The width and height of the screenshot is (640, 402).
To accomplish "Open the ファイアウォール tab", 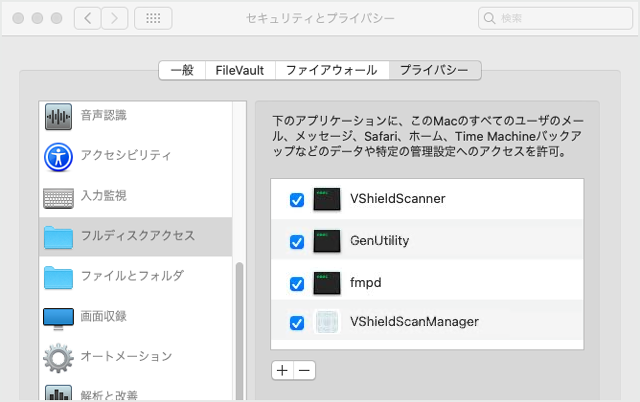I will (332, 70).
